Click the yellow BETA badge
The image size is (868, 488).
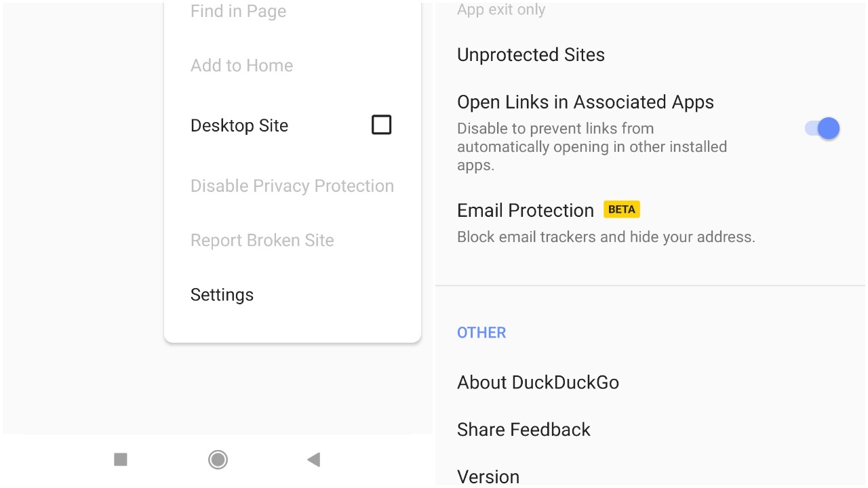[621, 209]
